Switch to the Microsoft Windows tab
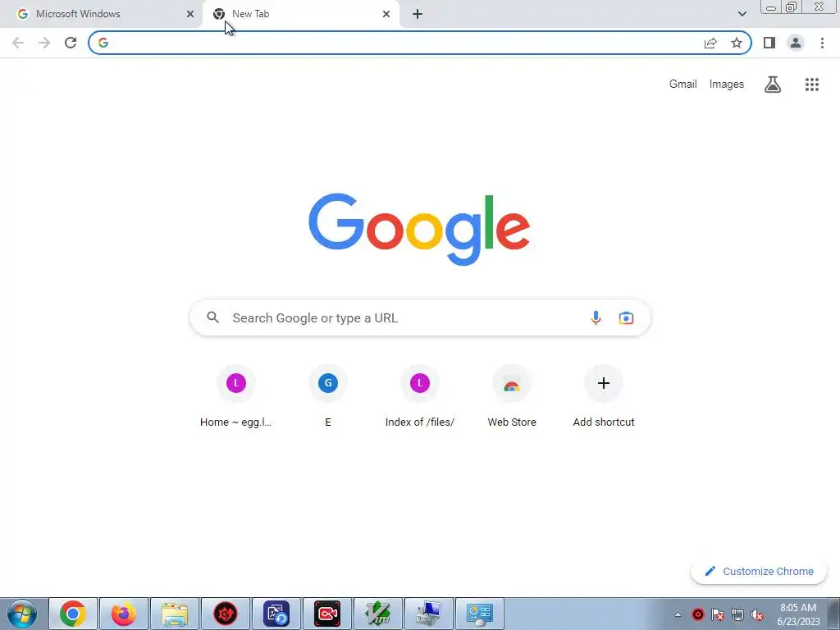 click(101, 14)
